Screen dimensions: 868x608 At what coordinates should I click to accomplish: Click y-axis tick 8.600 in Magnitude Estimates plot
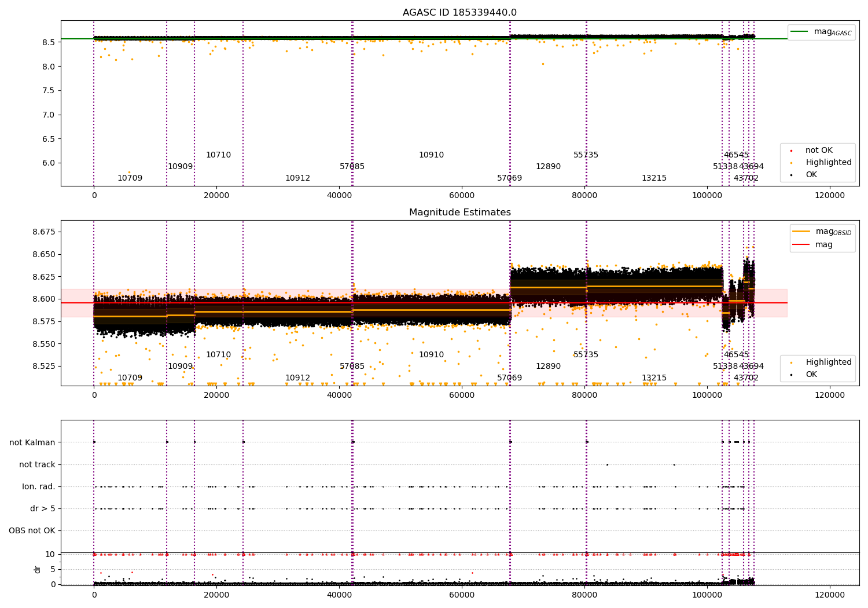[x=44, y=299]
